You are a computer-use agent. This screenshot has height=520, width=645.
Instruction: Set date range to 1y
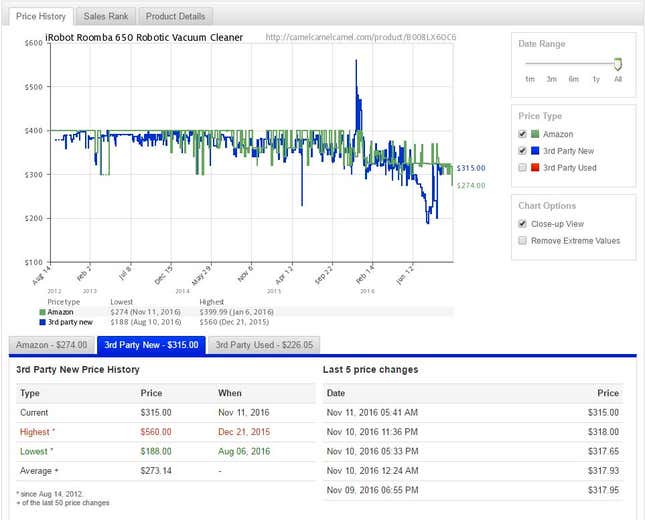coord(596,79)
